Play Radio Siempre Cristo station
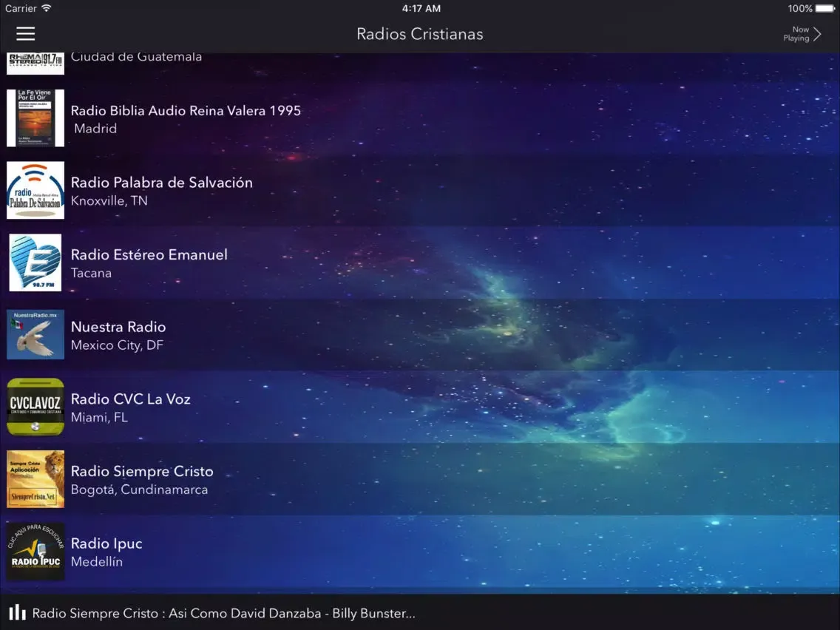This screenshot has width=840, height=630. [420, 479]
